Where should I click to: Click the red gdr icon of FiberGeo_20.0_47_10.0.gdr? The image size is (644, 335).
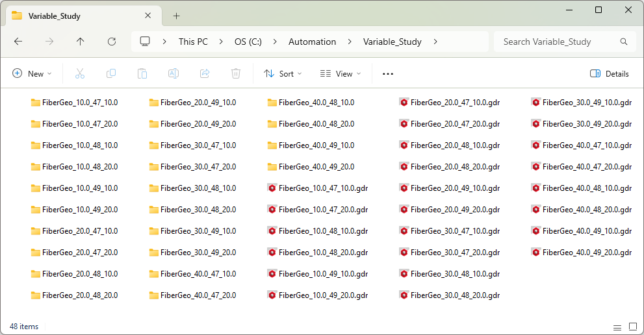[x=404, y=102]
